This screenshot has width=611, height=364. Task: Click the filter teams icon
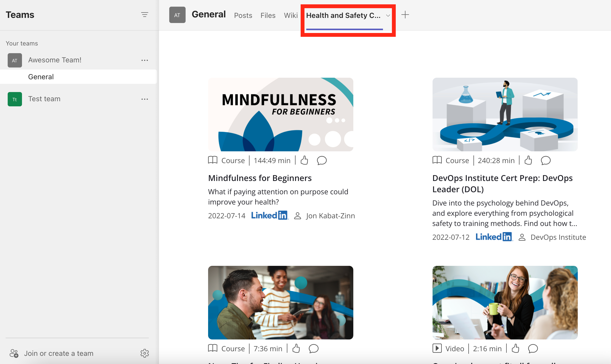point(144,15)
